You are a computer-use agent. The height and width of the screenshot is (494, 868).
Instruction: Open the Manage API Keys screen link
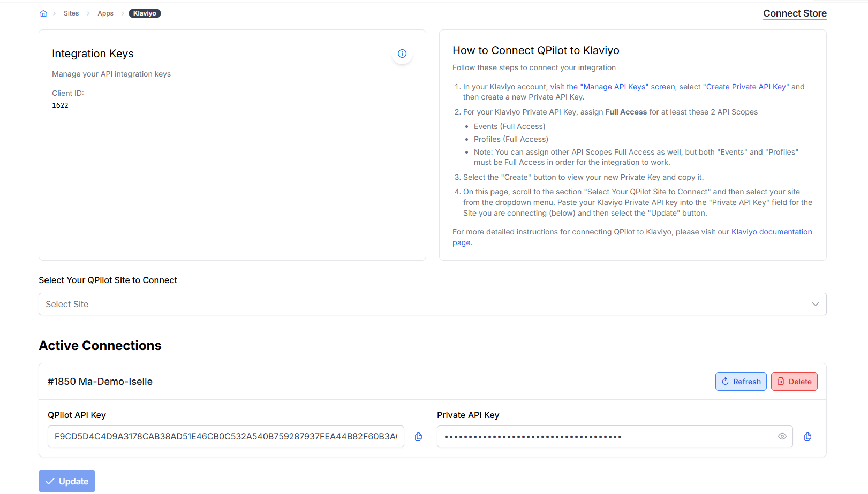point(613,87)
